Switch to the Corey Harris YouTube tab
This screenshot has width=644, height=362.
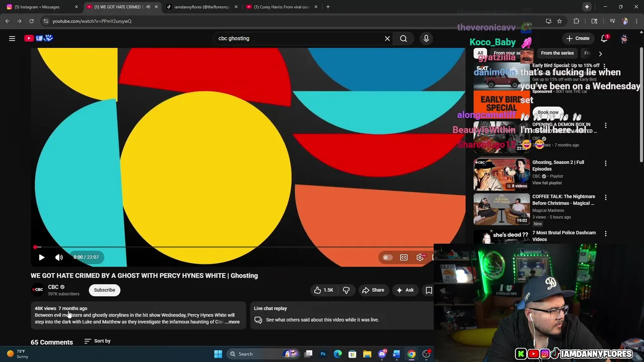click(281, 7)
